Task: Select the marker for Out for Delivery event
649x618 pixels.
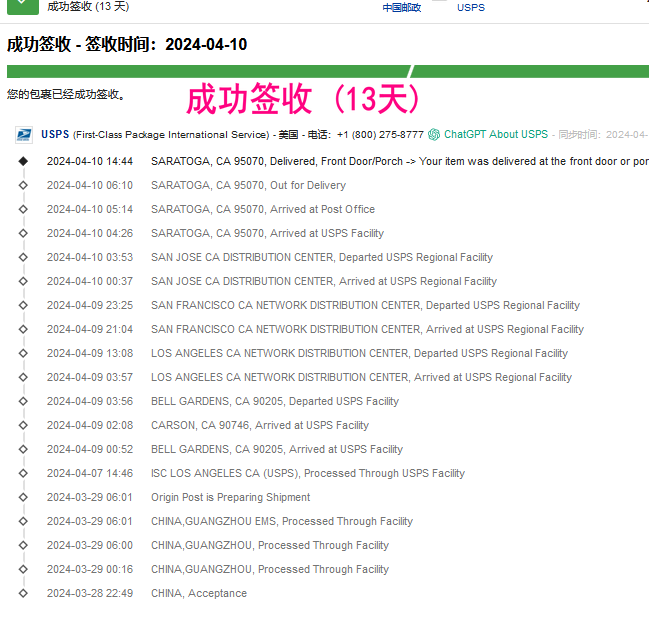Action: (x=23, y=185)
